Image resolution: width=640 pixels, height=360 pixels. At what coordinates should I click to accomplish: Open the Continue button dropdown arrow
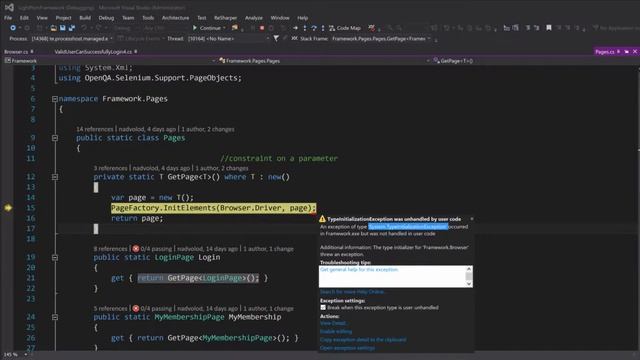click(224, 28)
